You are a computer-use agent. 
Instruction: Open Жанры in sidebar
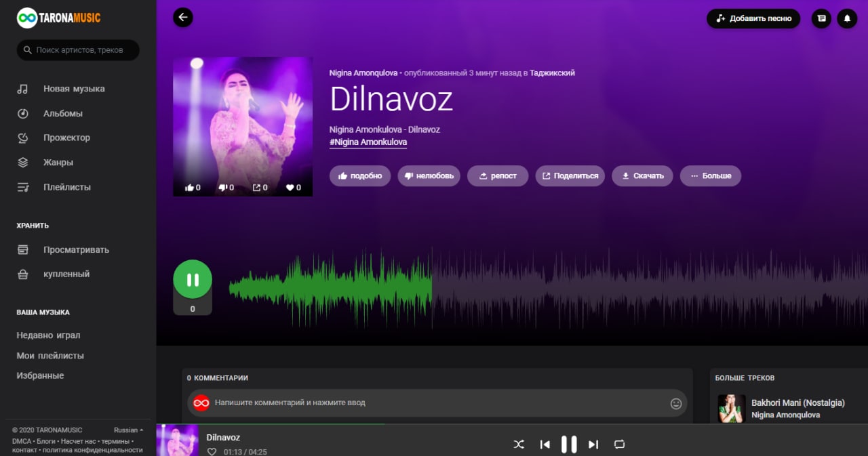58,163
